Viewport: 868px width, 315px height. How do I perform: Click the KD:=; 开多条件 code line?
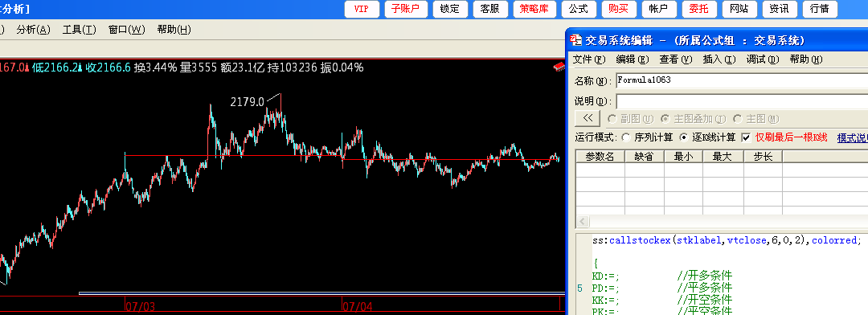(662, 275)
